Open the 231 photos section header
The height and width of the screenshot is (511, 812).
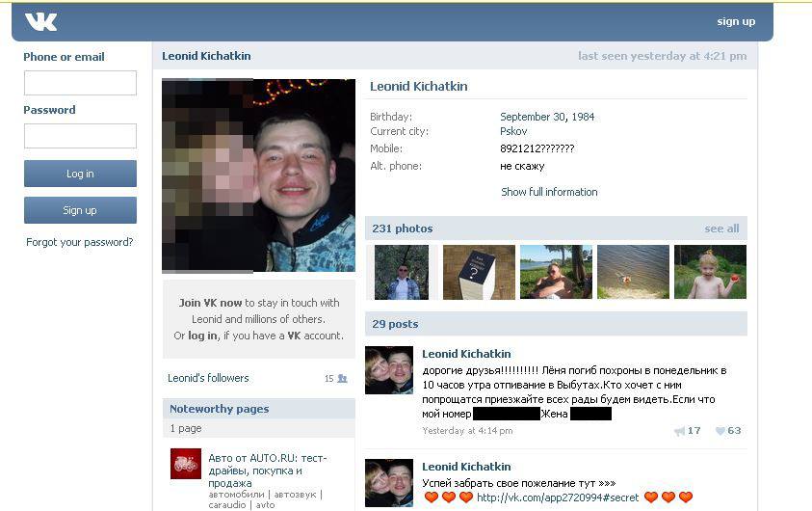pos(403,229)
